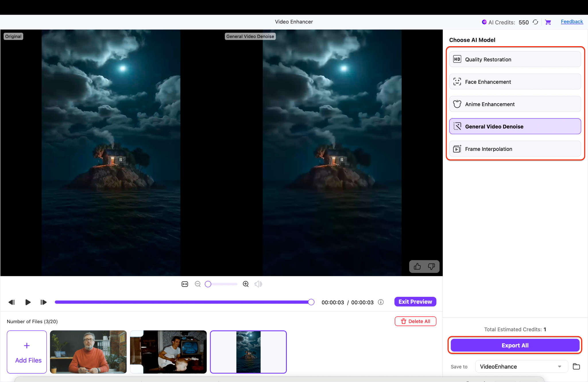Choose the Frame Interpolation model
This screenshot has height=382, width=588.
click(x=515, y=149)
